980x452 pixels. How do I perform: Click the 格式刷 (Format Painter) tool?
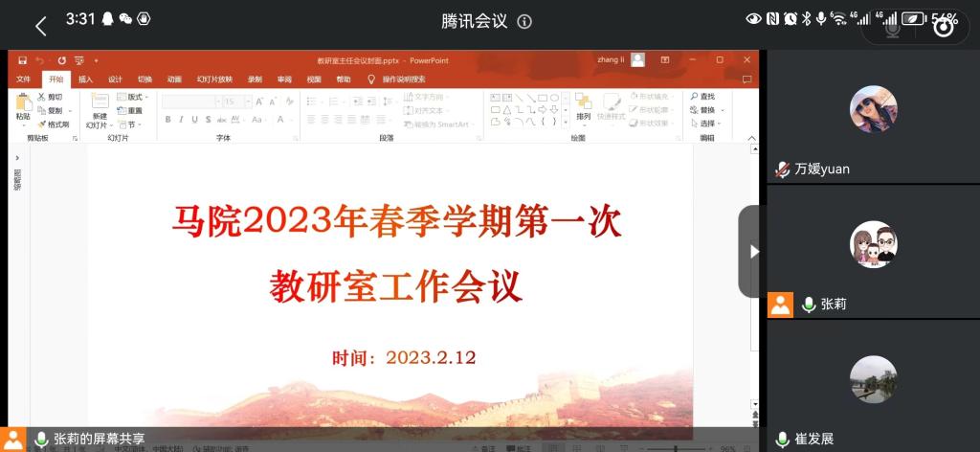(53, 124)
